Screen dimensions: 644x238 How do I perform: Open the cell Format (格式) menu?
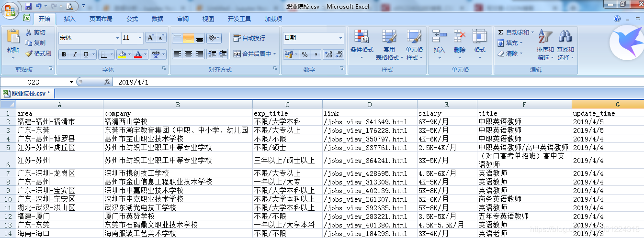tap(479, 44)
